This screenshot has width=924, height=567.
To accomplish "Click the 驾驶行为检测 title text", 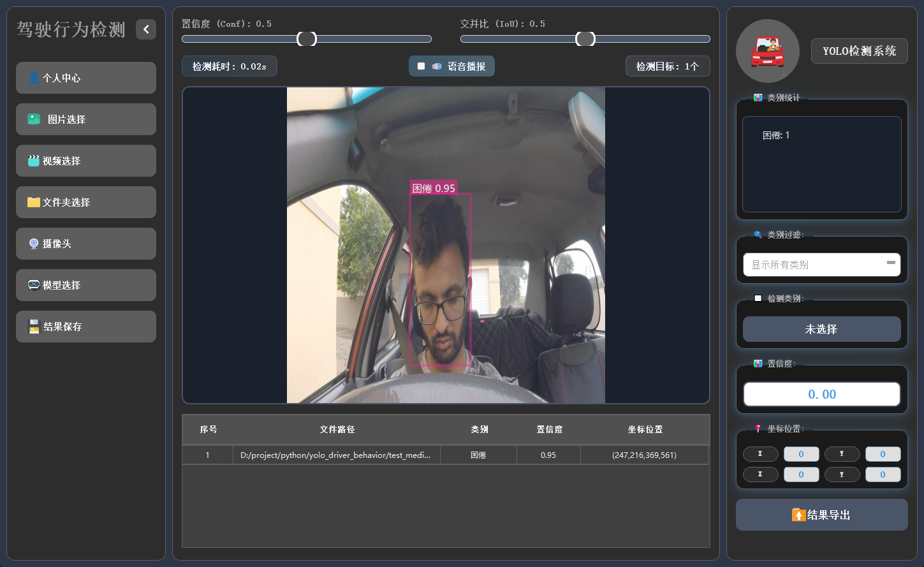I will click(71, 29).
